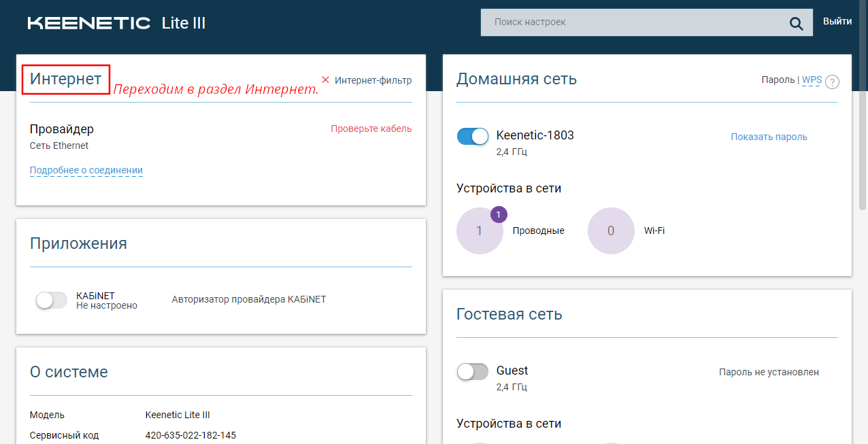Click the Провайдер label

click(62, 129)
